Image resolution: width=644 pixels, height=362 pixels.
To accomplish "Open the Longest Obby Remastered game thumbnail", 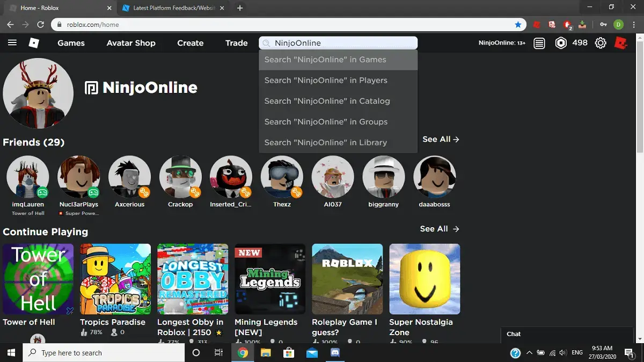I will [x=193, y=279].
